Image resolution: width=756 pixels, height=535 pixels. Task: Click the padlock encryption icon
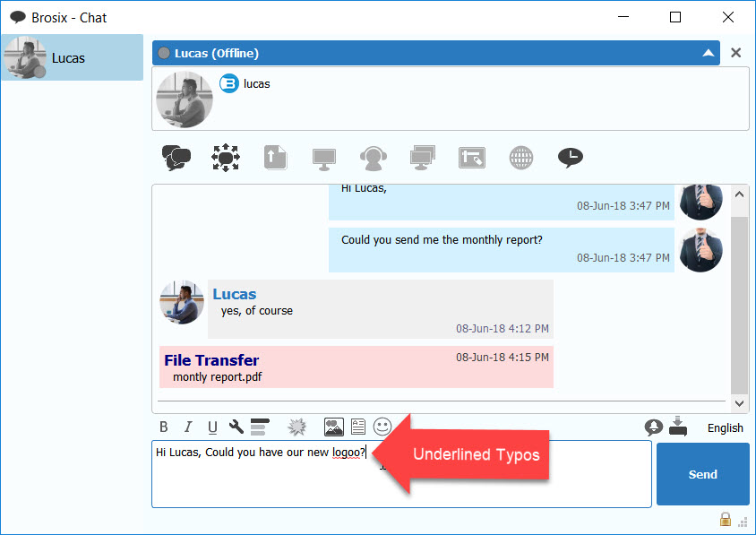point(726,519)
